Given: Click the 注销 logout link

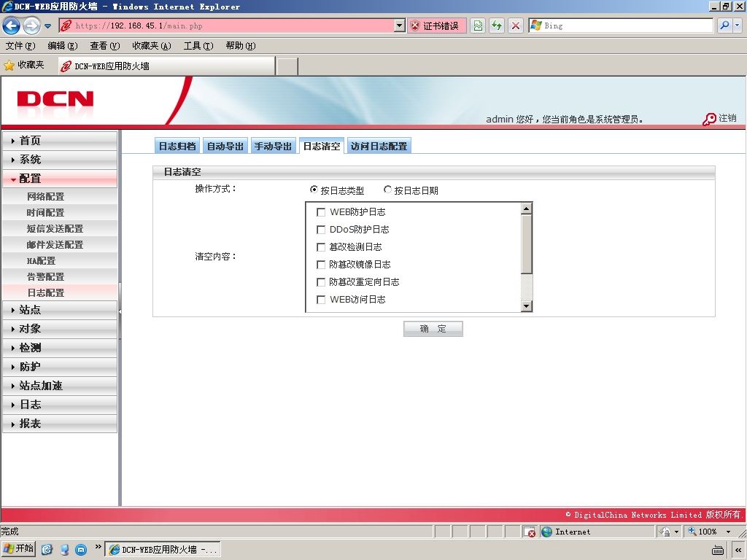Looking at the screenshot, I should [727, 118].
